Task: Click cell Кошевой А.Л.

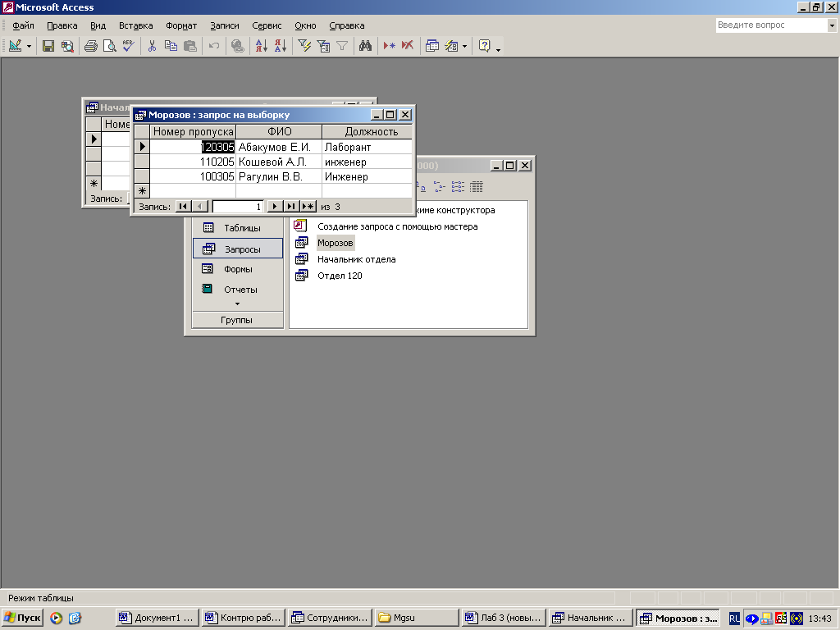Action: click(x=279, y=162)
